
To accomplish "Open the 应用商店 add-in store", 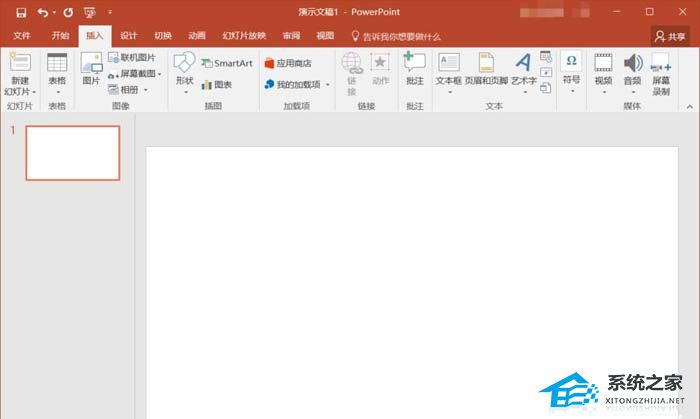I will (x=288, y=63).
